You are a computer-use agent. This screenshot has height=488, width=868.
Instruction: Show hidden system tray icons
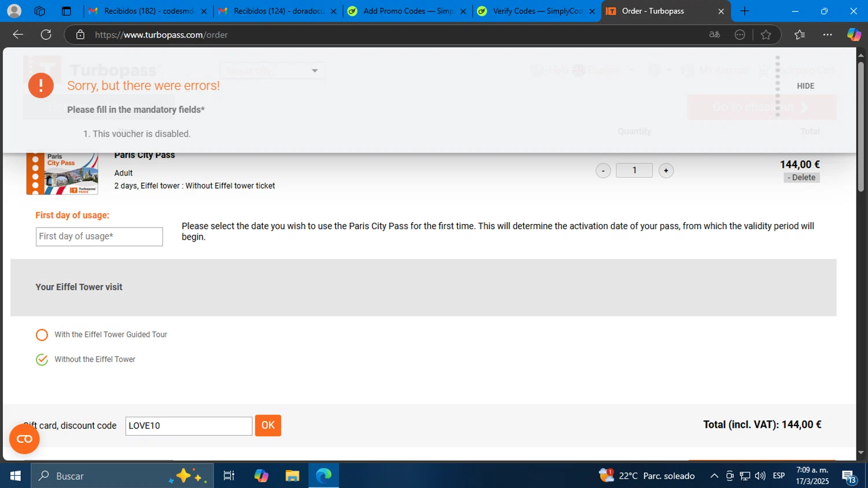[x=714, y=476]
